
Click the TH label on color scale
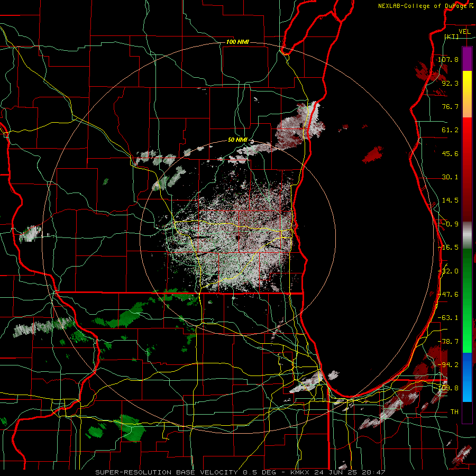(454, 412)
